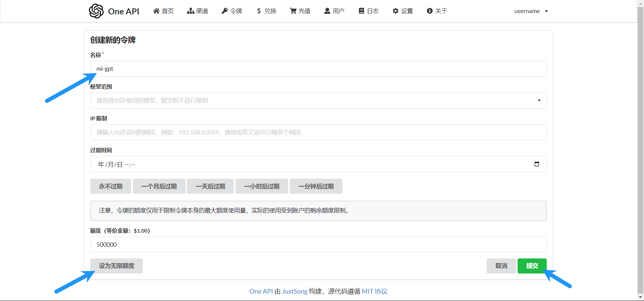Open the 设置 settings page
The width and height of the screenshot is (644, 301).
[403, 11]
